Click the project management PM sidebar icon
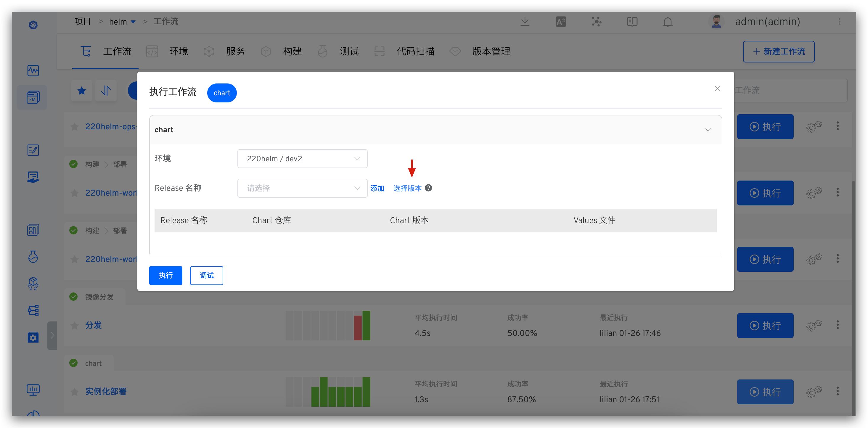The height and width of the screenshot is (428, 868). click(x=33, y=97)
